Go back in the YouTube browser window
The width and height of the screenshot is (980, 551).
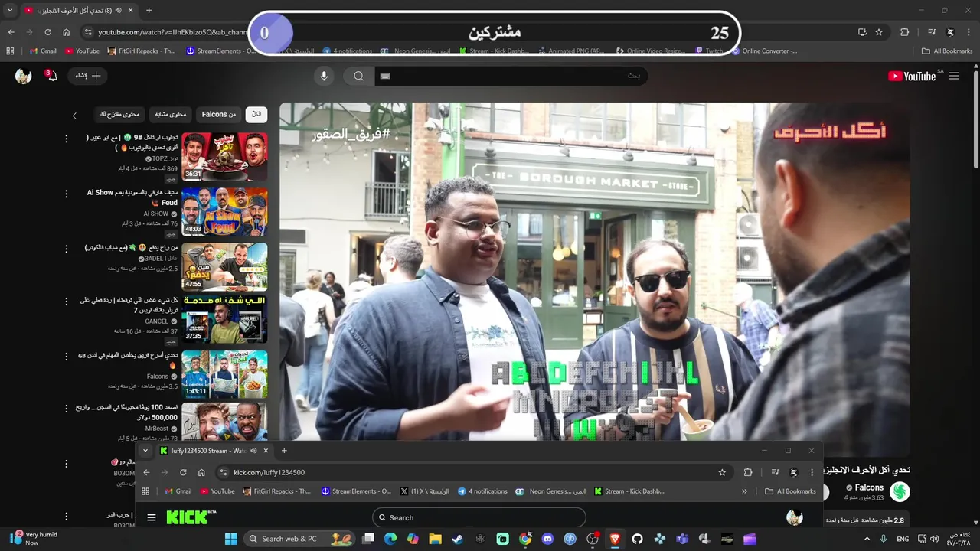[11, 32]
